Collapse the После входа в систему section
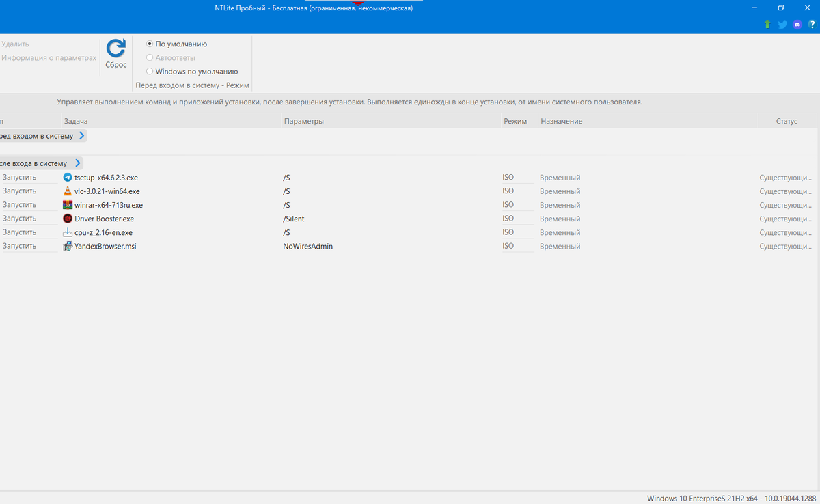This screenshot has width=820, height=504. tap(78, 163)
